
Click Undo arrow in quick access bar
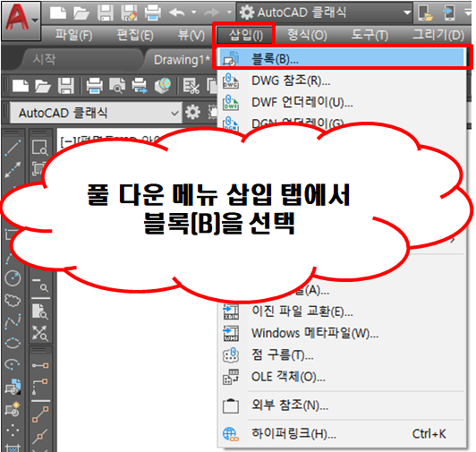176,13
